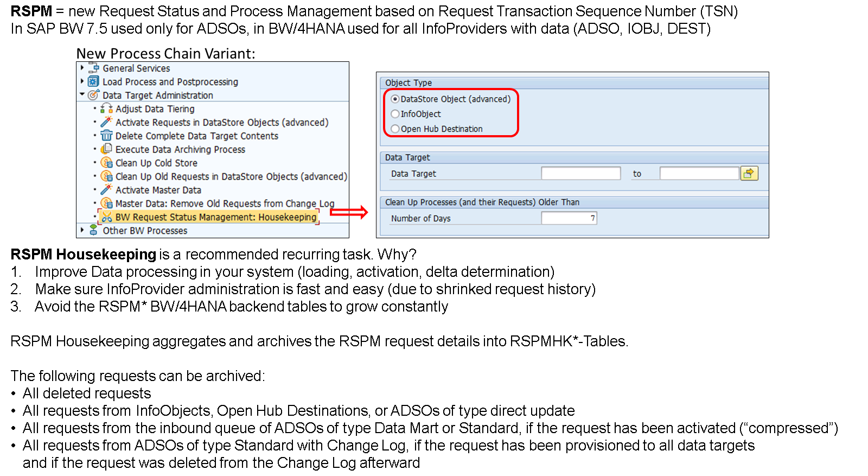868x476 pixels.
Task: Click the Delete Complete Data trash icon
Action: click(106, 136)
